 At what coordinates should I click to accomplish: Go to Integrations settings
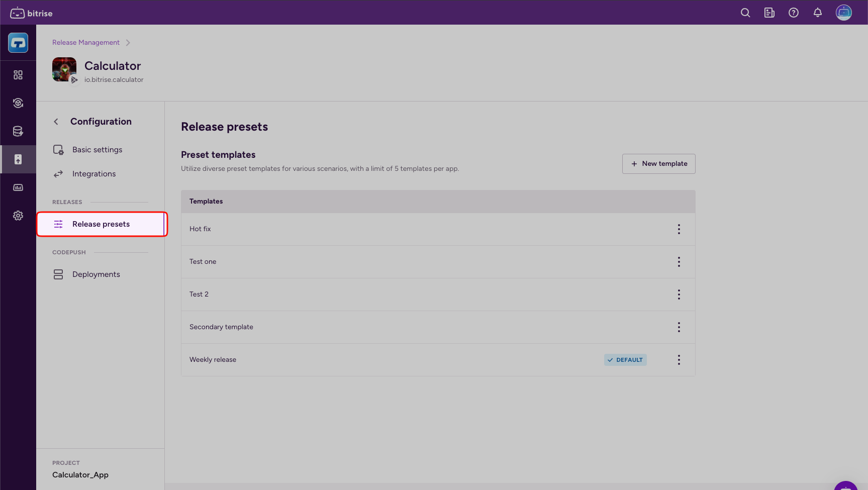pos(94,174)
